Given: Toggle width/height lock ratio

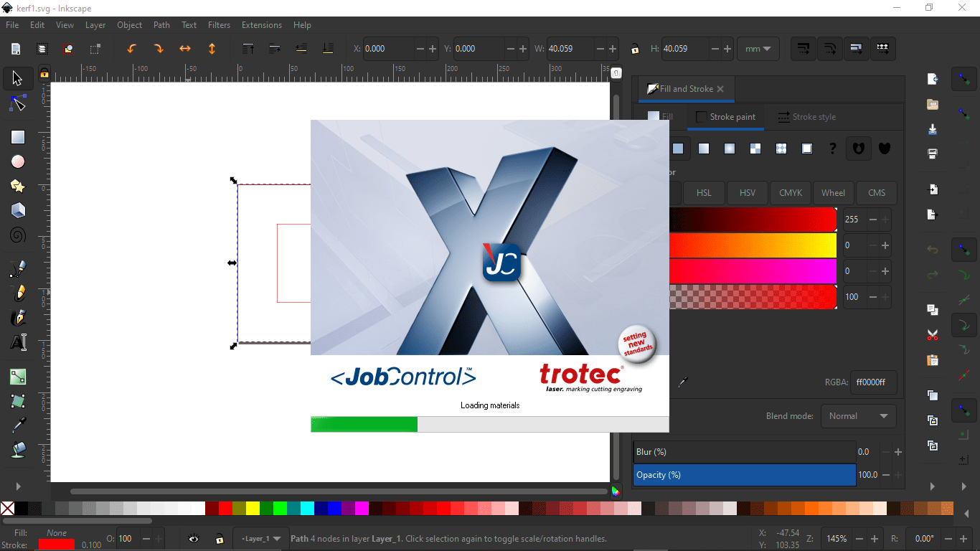Looking at the screenshot, I should pyautogui.click(x=635, y=50).
